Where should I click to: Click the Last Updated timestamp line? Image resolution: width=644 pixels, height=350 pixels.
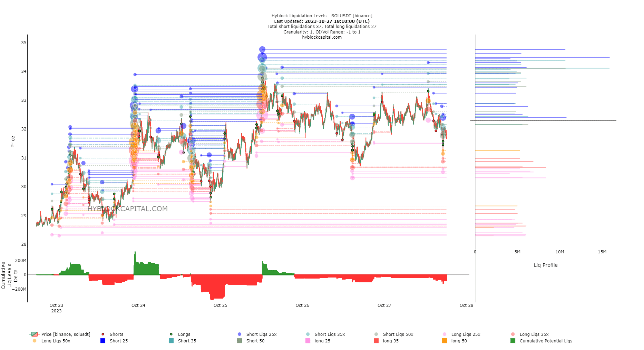322,21
